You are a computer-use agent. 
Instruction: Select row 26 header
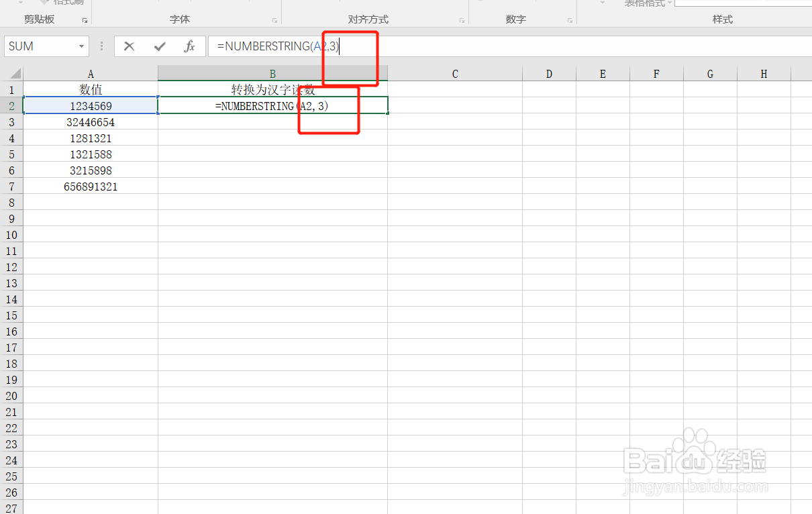click(11, 492)
